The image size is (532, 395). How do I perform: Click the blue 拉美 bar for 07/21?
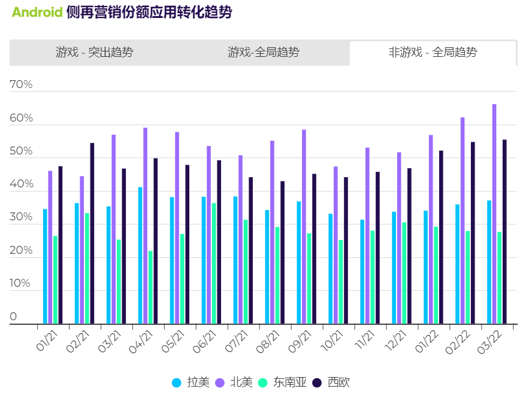(235, 260)
